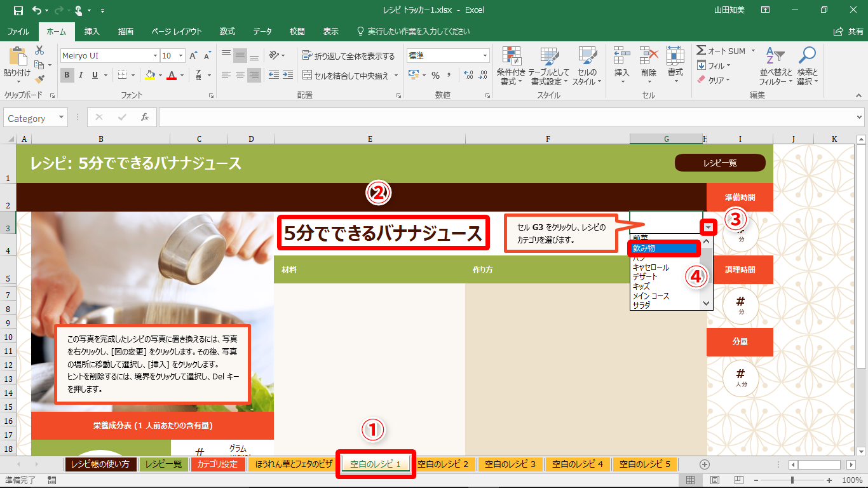Viewport: 868px width, 488px height.
Task: Toggle Italic formatting
Action: click(81, 75)
